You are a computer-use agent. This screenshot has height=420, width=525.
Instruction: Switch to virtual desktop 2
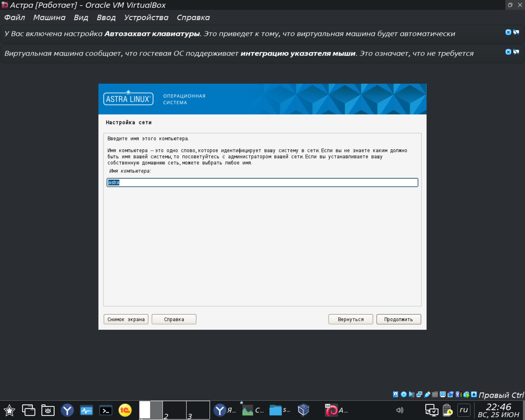tap(175, 410)
